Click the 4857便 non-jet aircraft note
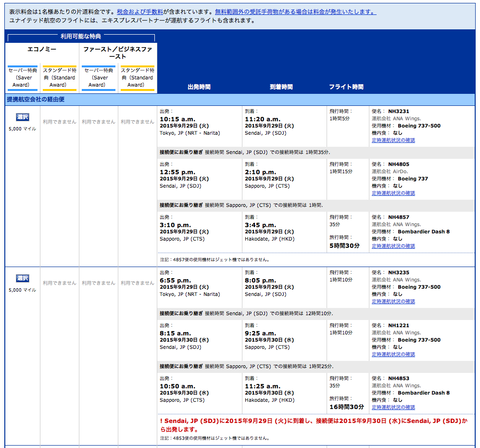Image resolution: width=480 pixels, height=448 pixels. pyautogui.click(x=214, y=260)
